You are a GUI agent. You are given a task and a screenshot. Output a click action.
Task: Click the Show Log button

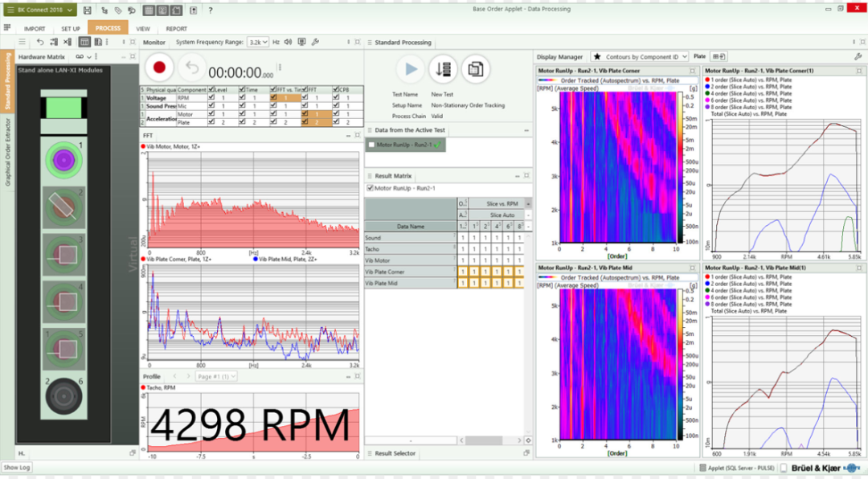click(17, 468)
